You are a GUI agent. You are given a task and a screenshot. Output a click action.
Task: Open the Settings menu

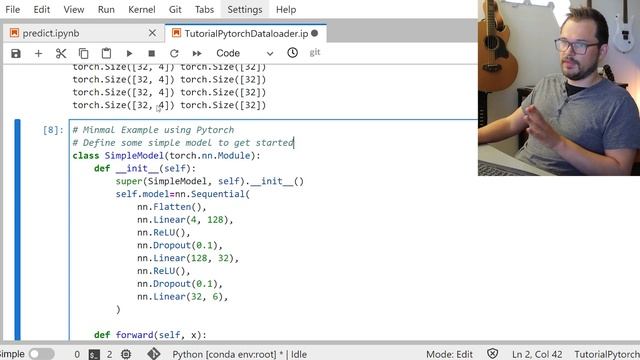point(245,9)
